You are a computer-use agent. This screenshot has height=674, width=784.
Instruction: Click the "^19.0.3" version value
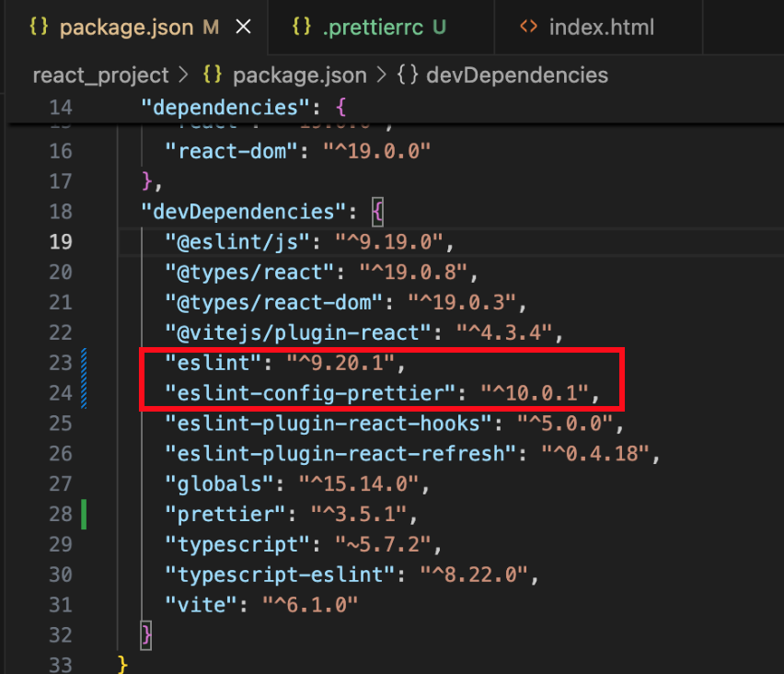[x=462, y=303]
